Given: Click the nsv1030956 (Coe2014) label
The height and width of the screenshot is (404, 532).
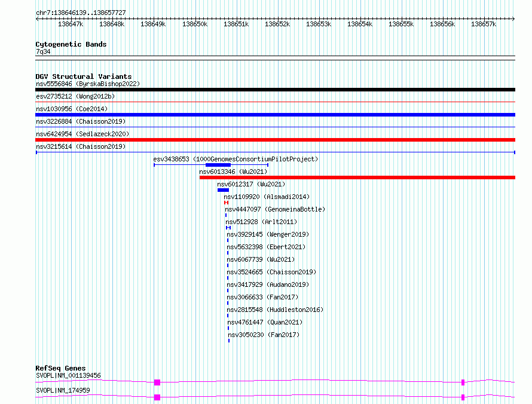Looking at the screenshot, I should [x=72, y=109].
